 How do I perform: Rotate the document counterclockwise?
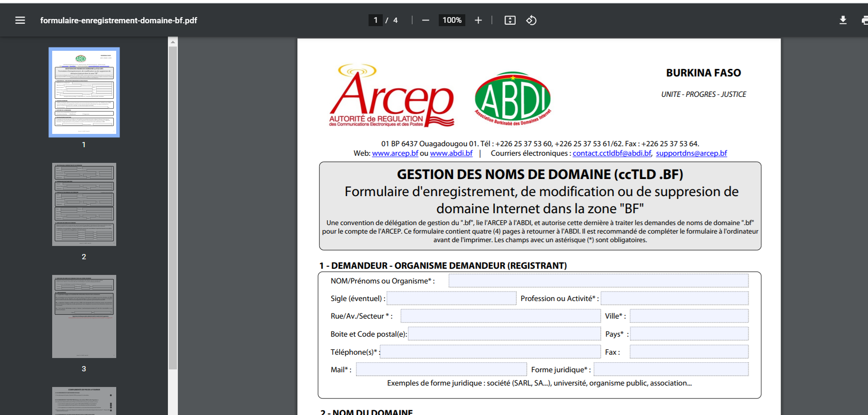point(531,20)
